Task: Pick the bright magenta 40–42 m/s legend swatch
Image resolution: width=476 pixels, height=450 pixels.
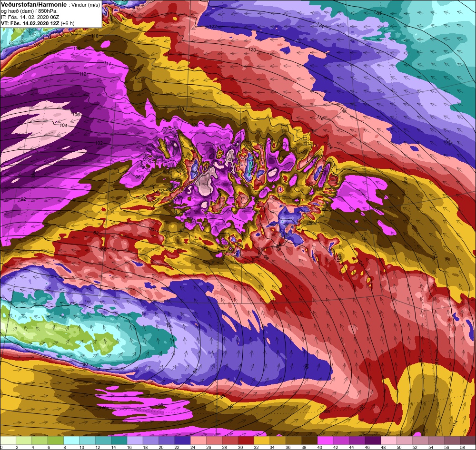Action: tap(325, 440)
